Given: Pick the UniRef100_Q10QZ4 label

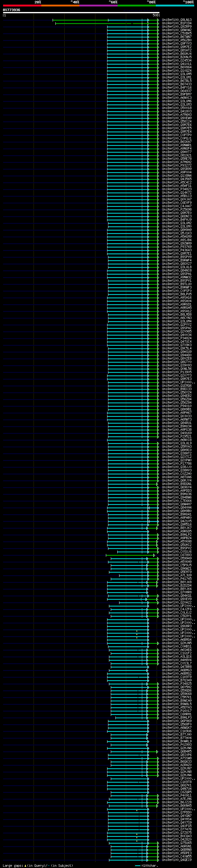Looking at the screenshot, I should tap(177, 71).
